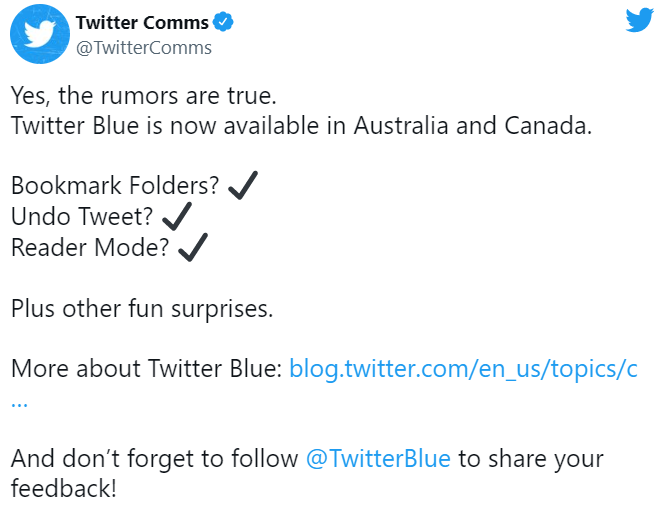The width and height of the screenshot is (662, 507).
Task: Click the 'Plus other fun surprises' line
Action: coord(141,308)
